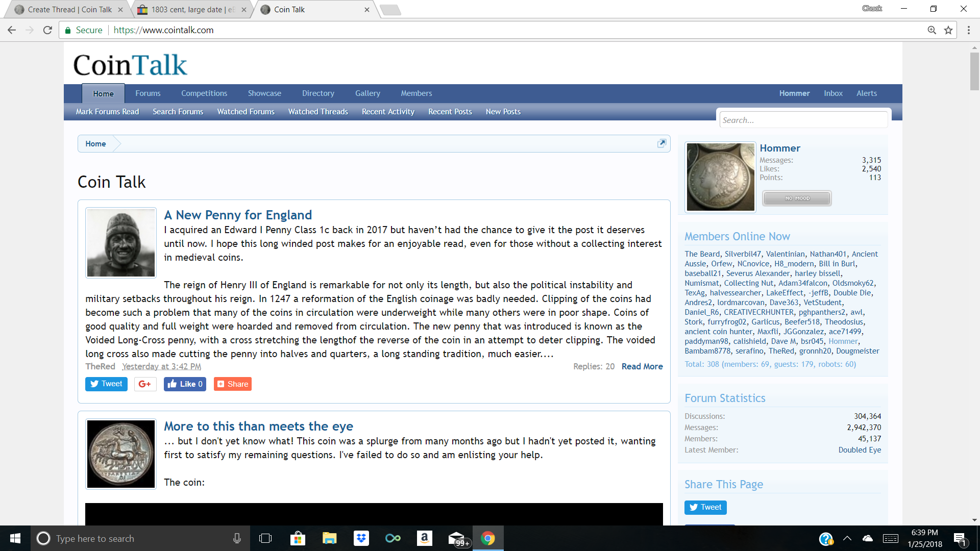Click the browser zoom magnifier icon

(x=932, y=30)
